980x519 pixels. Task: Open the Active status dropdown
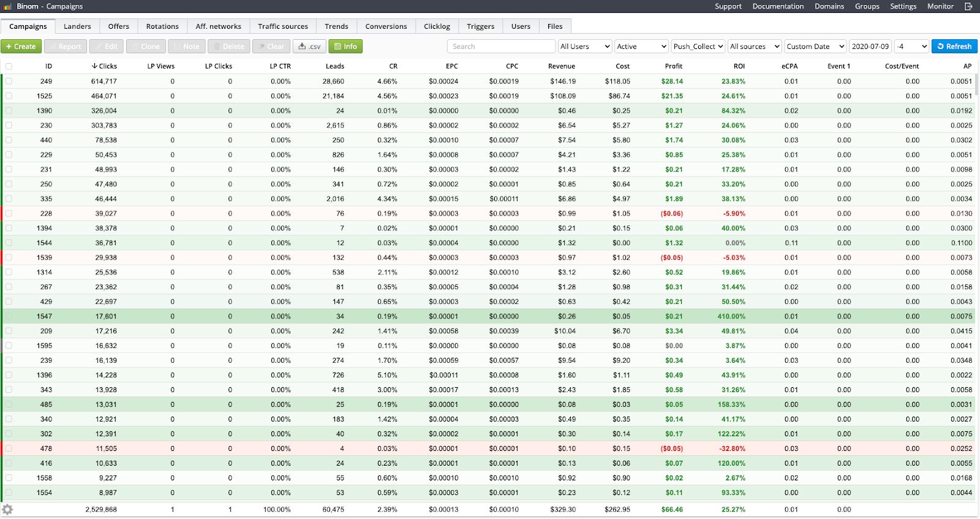(641, 47)
